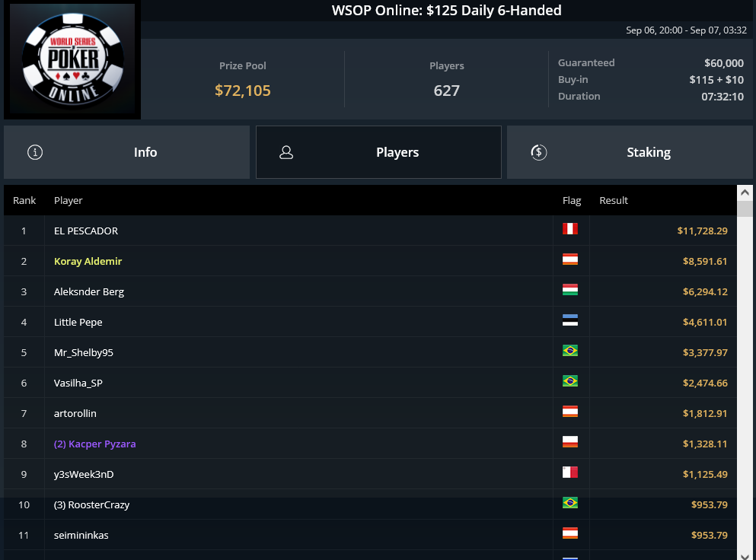Screen dimensions: 756x560
Task: Click the Hungary flag next to Aleksnder Berg
Action: click(x=570, y=290)
